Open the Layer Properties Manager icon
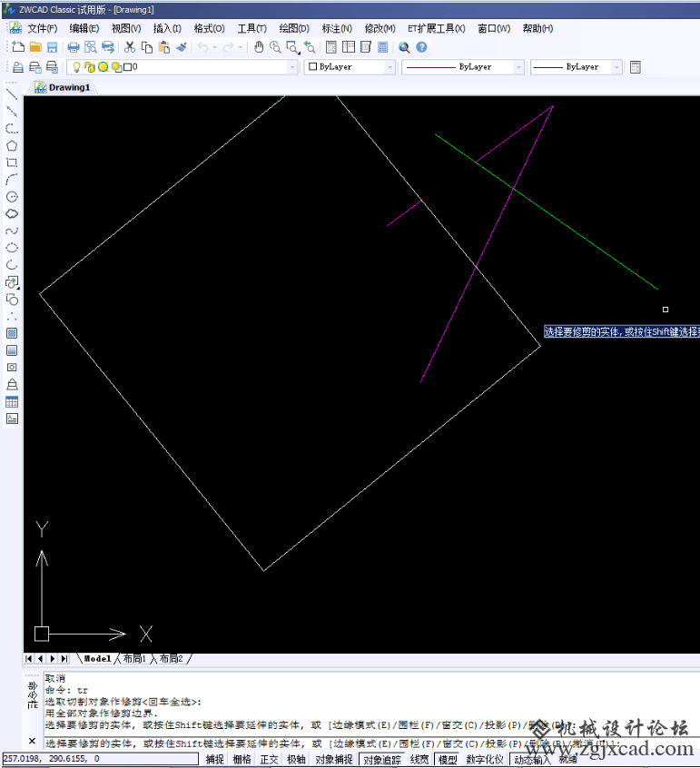Viewport: 700px width, 768px height. click(17, 67)
